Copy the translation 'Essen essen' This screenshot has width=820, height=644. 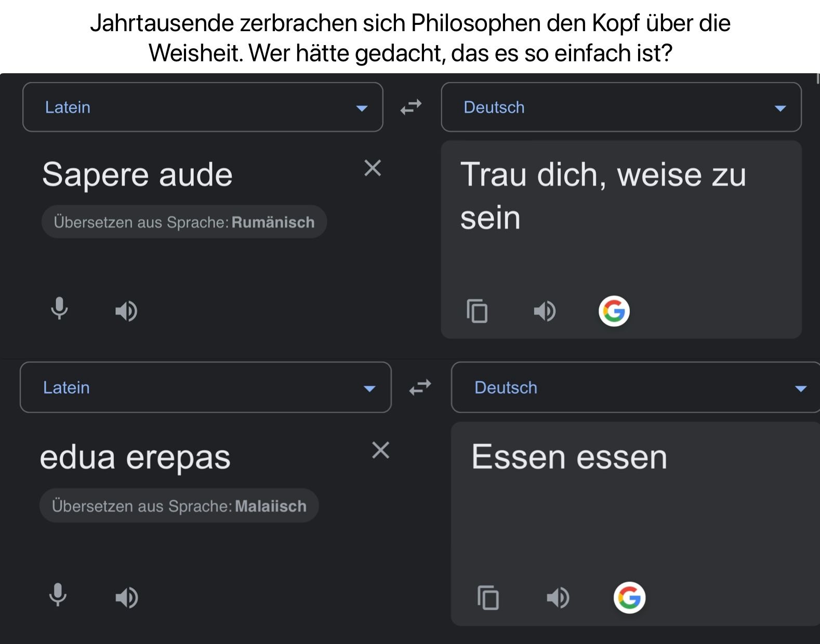click(488, 597)
